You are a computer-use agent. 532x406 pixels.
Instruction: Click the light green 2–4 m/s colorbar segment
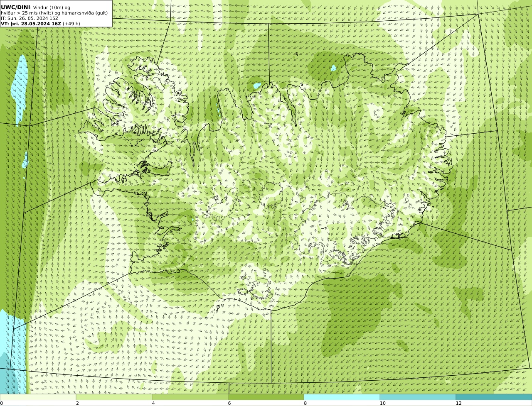[x=114, y=397]
